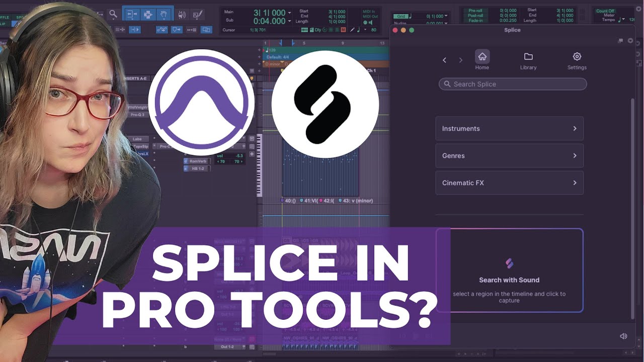Click the Splice volume speaker icon
The width and height of the screenshot is (644, 362).
[623, 336]
